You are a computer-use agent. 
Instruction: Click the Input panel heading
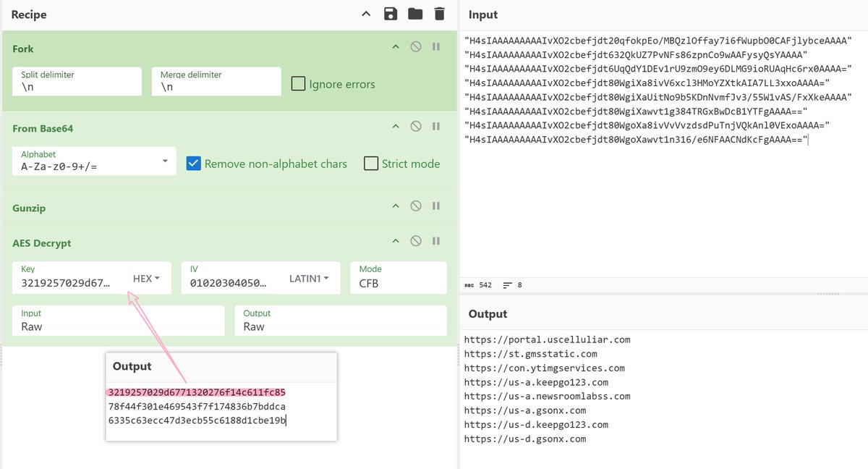(x=483, y=14)
